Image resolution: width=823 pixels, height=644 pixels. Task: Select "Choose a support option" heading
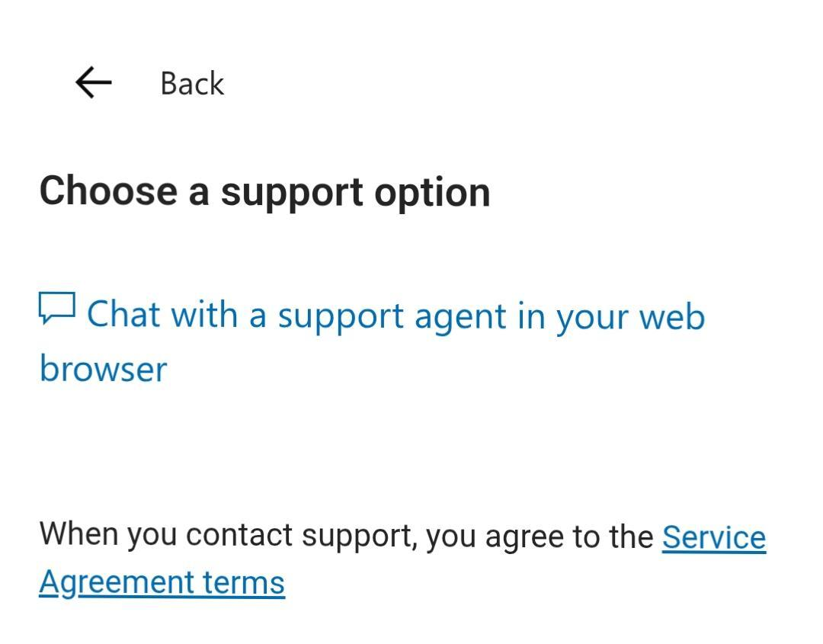[264, 193]
